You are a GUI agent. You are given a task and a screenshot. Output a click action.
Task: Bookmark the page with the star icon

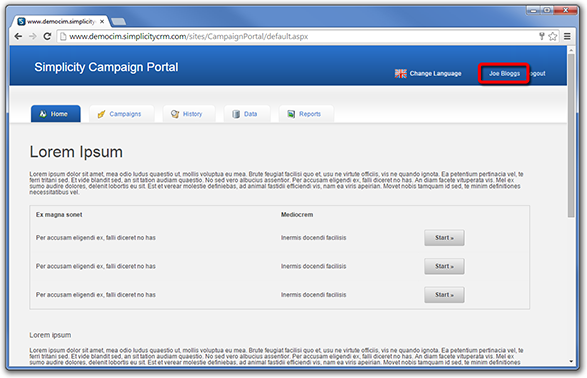pos(553,36)
